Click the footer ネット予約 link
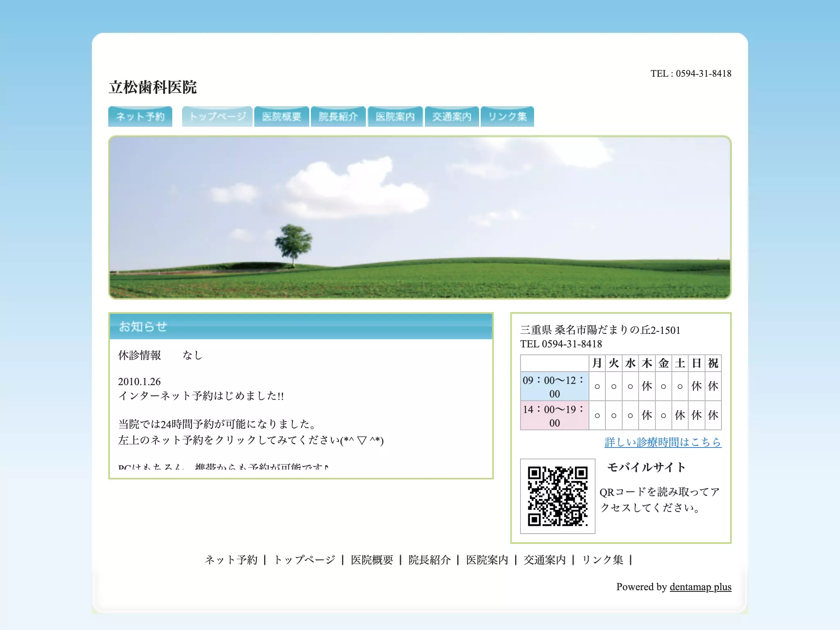 coord(231,560)
